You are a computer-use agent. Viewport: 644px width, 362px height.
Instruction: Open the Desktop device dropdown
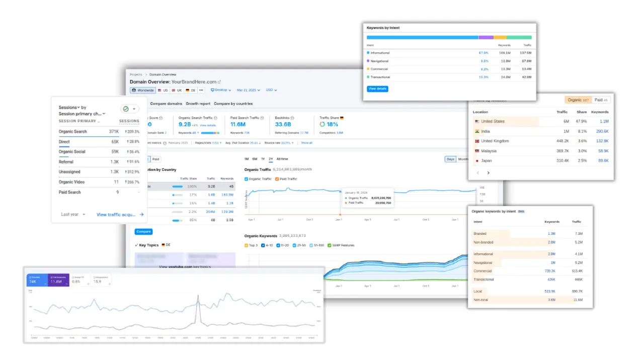pyautogui.click(x=221, y=90)
